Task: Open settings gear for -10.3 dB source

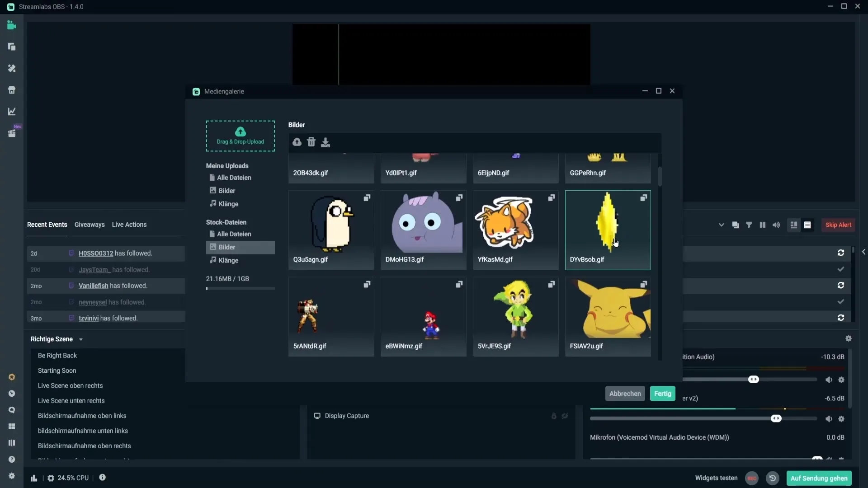Action: [841, 380]
